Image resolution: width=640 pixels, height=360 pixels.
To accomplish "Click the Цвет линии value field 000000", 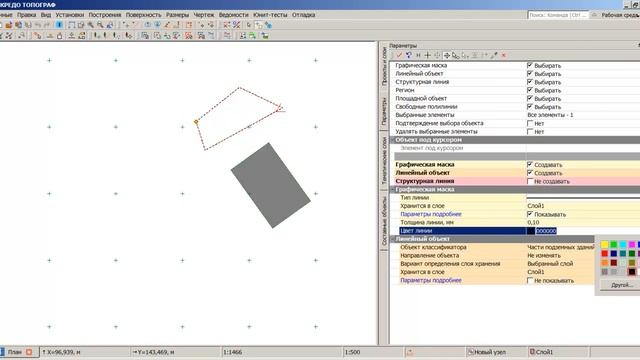I will coord(546,231).
